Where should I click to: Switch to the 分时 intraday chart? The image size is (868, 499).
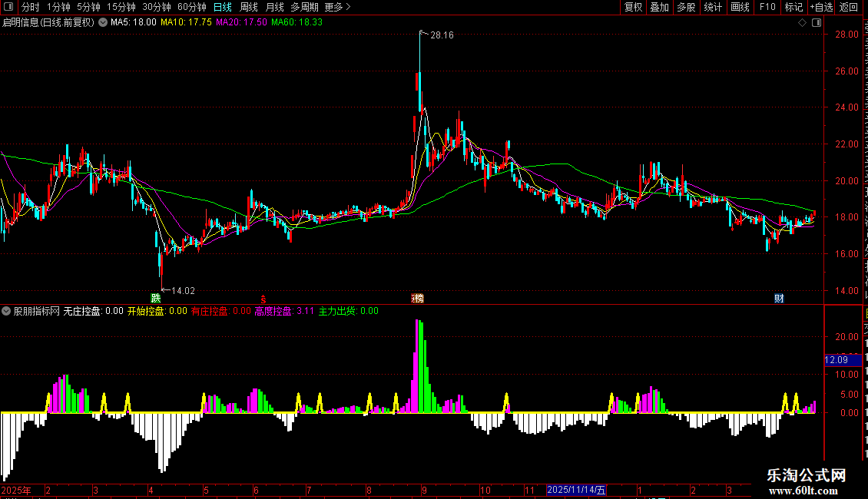[x=31, y=7]
